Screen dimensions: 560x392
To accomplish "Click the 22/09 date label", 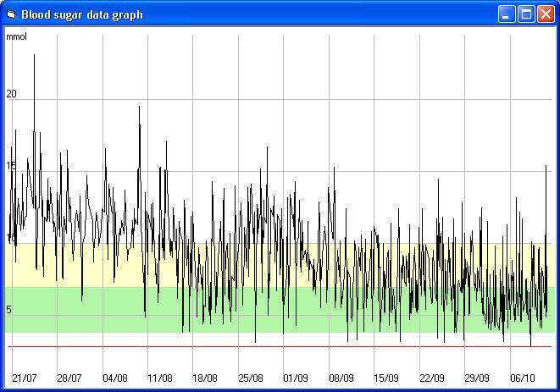I will (x=432, y=378).
